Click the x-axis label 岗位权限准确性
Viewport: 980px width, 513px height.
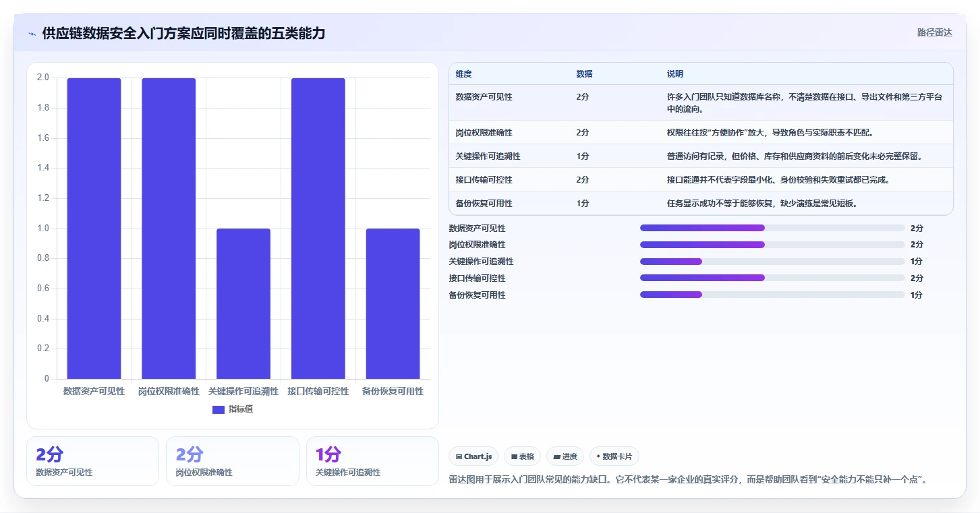click(169, 391)
